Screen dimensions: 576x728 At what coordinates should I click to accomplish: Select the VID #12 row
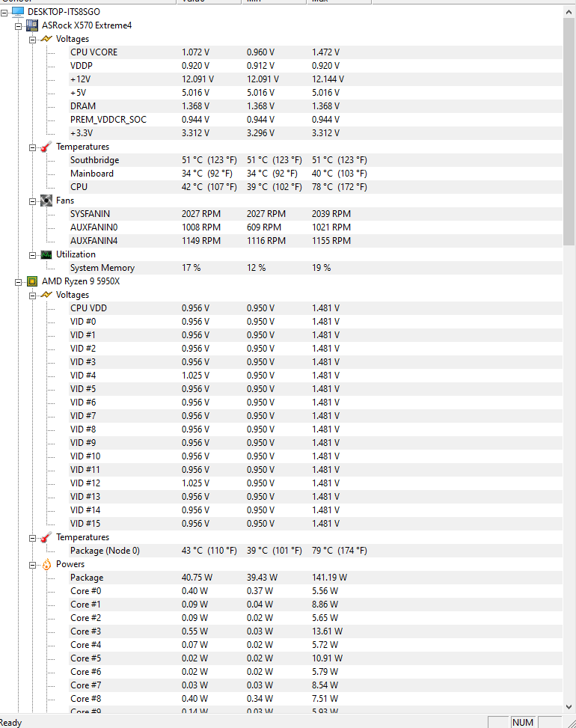(x=316, y=483)
